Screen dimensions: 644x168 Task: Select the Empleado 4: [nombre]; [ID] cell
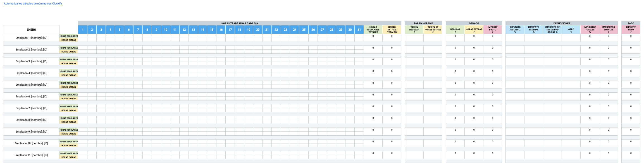pos(31,73)
